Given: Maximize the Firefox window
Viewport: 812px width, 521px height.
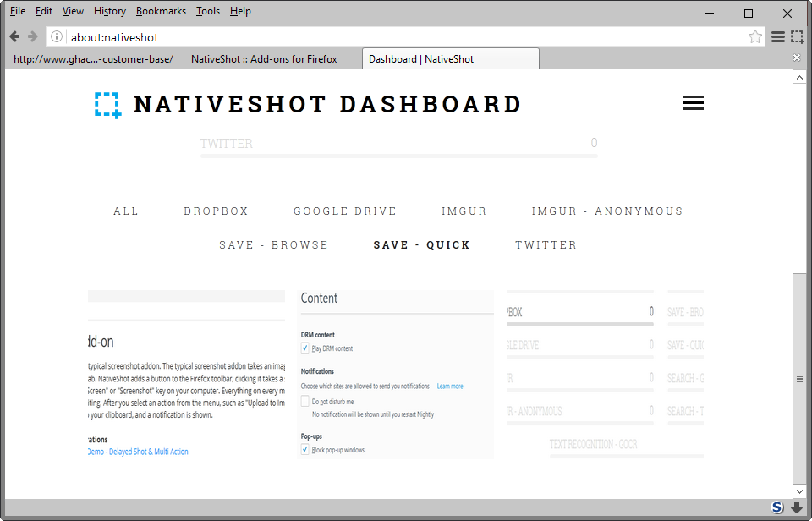Looking at the screenshot, I should 749,13.
